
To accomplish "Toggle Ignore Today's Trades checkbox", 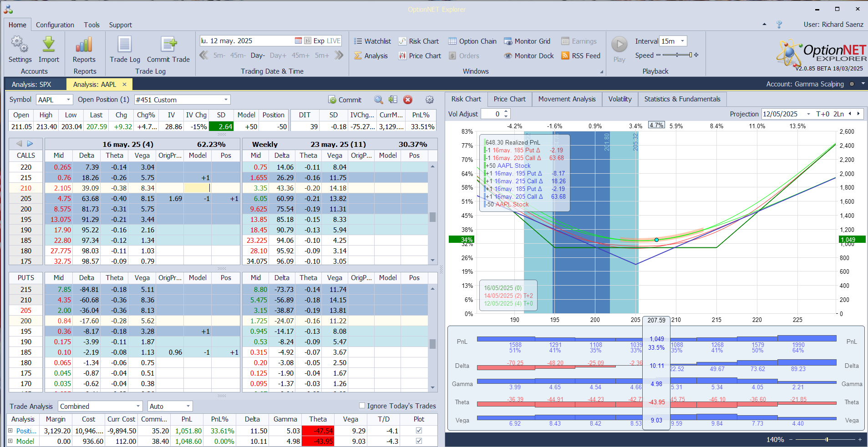I will (362, 406).
